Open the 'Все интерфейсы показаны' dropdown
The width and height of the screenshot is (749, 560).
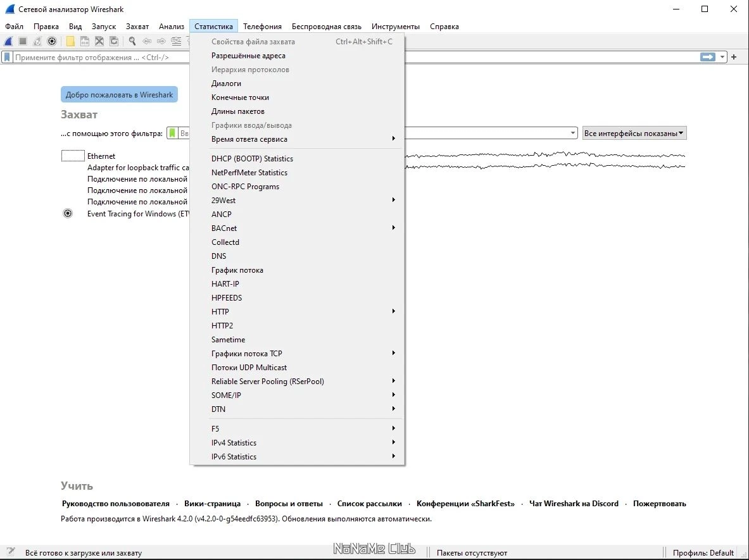point(634,133)
